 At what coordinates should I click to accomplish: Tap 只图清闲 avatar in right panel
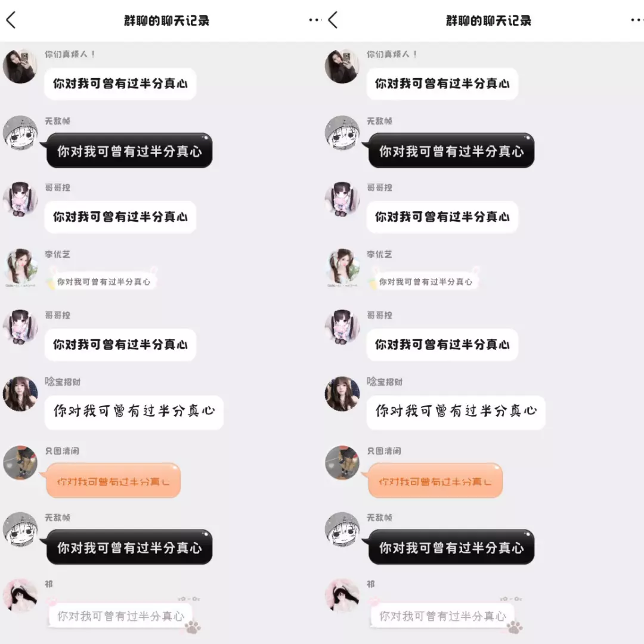(x=342, y=463)
